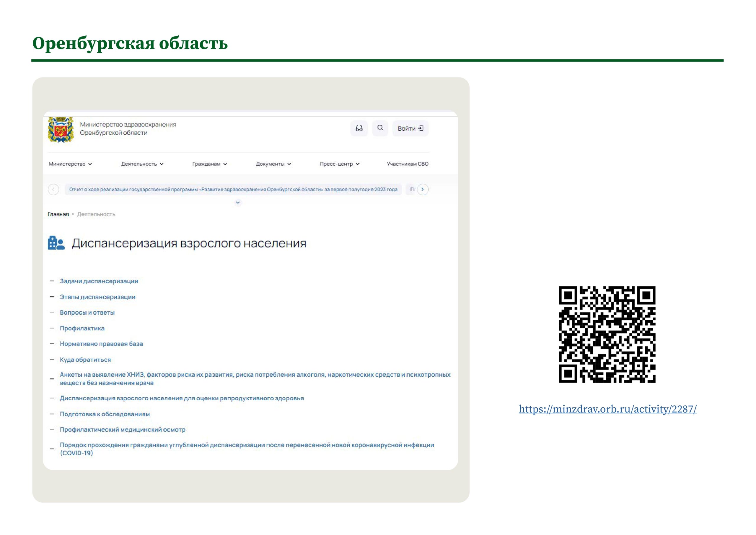The image size is (756, 535).
Task: Open Подготовка к обследованиям link
Action: (105, 414)
